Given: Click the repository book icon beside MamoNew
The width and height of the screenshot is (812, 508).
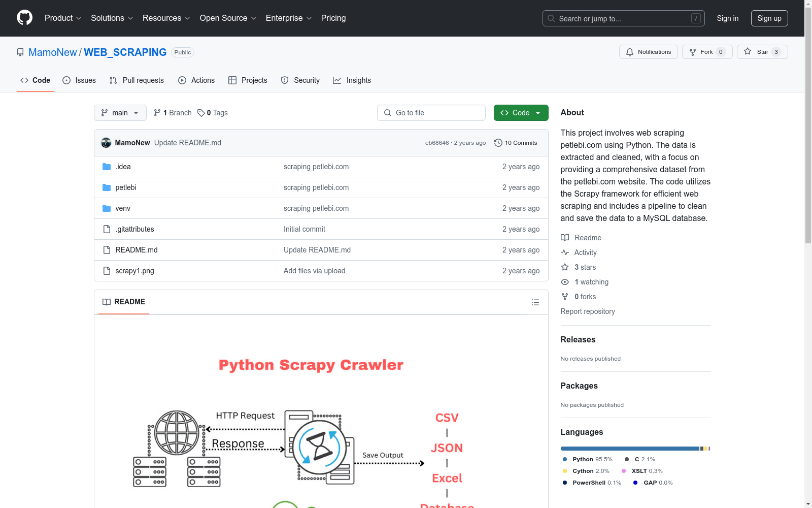Looking at the screenshot, I should click(x=20, y=52).
